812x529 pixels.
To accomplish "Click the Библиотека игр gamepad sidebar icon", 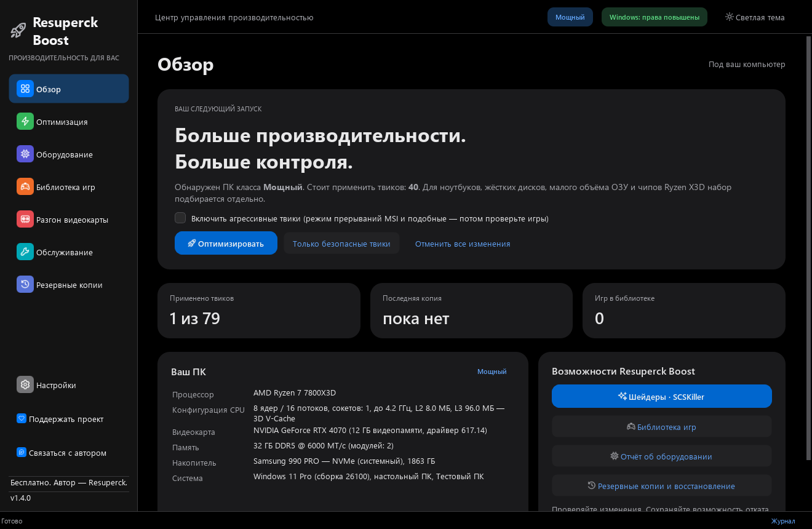I will tap(25, 187).
